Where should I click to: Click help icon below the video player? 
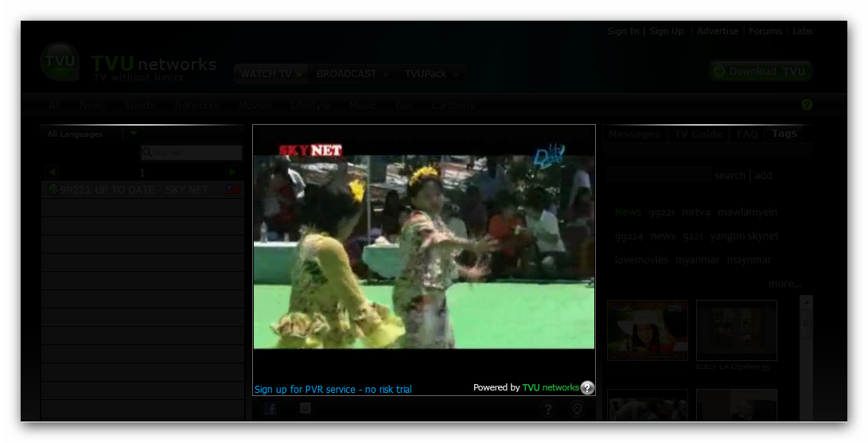point(547,410)
